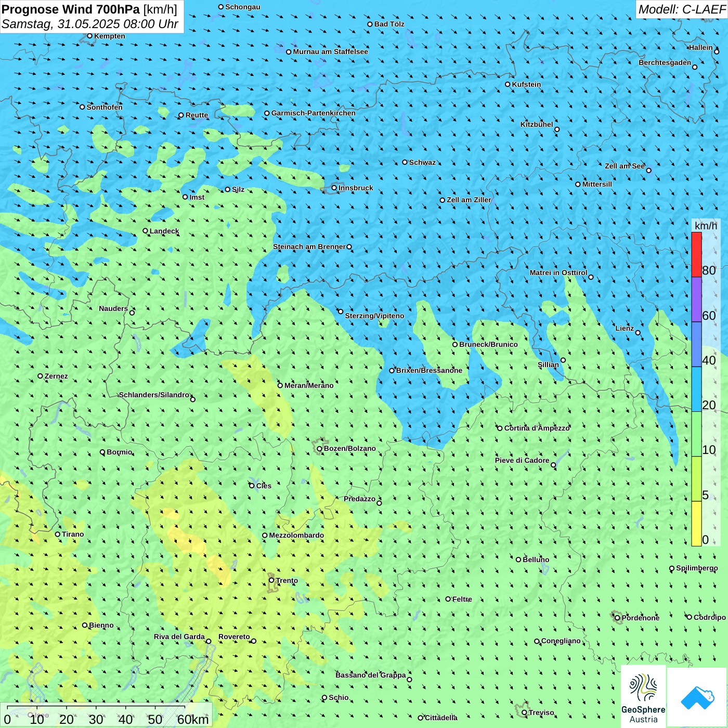Click the 'Predazzo' label
The image size is (728, 728).
point(359,499)
